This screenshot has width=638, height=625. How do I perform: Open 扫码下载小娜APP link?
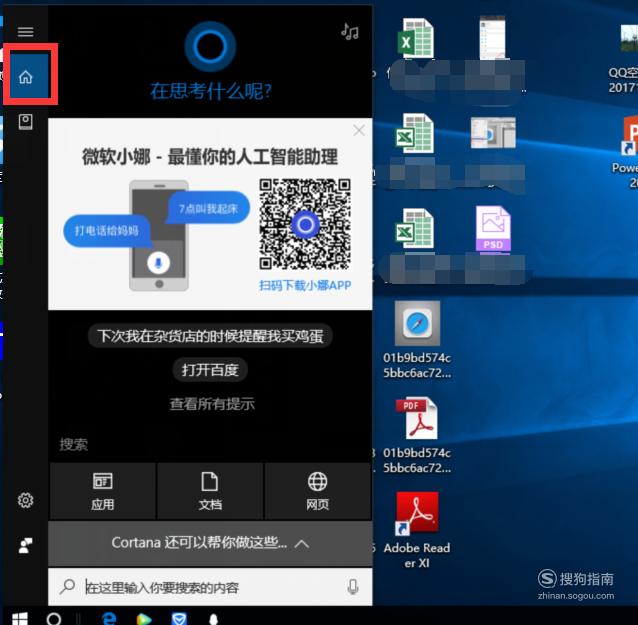[305, 285]
